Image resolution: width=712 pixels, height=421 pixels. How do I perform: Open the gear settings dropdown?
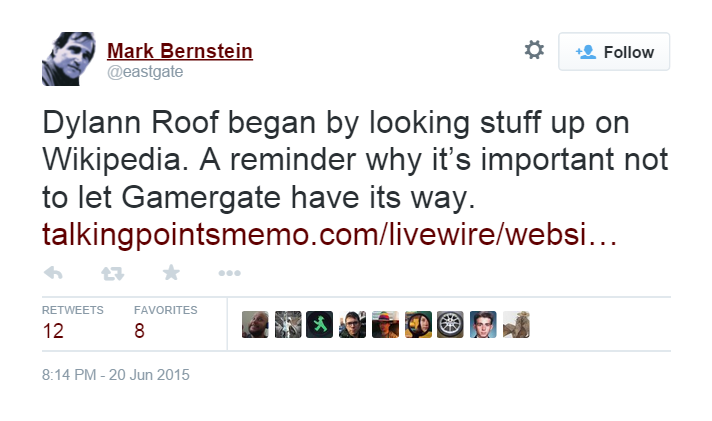click(534, 50)
